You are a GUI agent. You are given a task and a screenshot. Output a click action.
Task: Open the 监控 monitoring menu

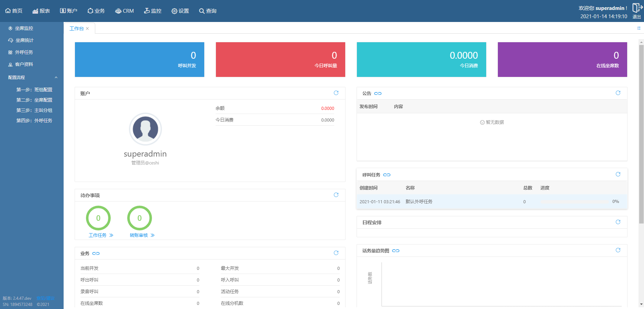click(153, 11)
